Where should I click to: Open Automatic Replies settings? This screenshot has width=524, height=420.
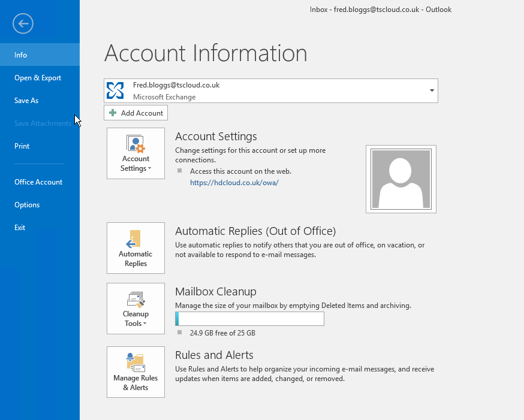tap(135, 248)
